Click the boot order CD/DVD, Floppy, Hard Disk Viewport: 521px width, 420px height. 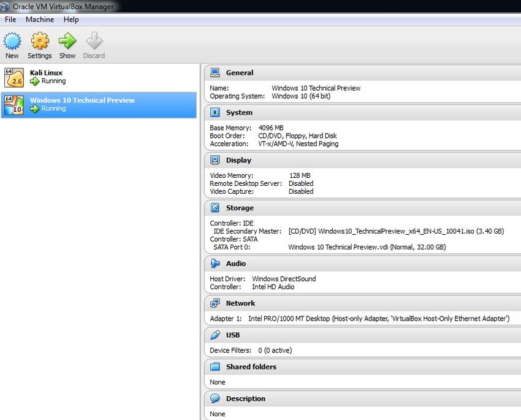tap(297, 136)
